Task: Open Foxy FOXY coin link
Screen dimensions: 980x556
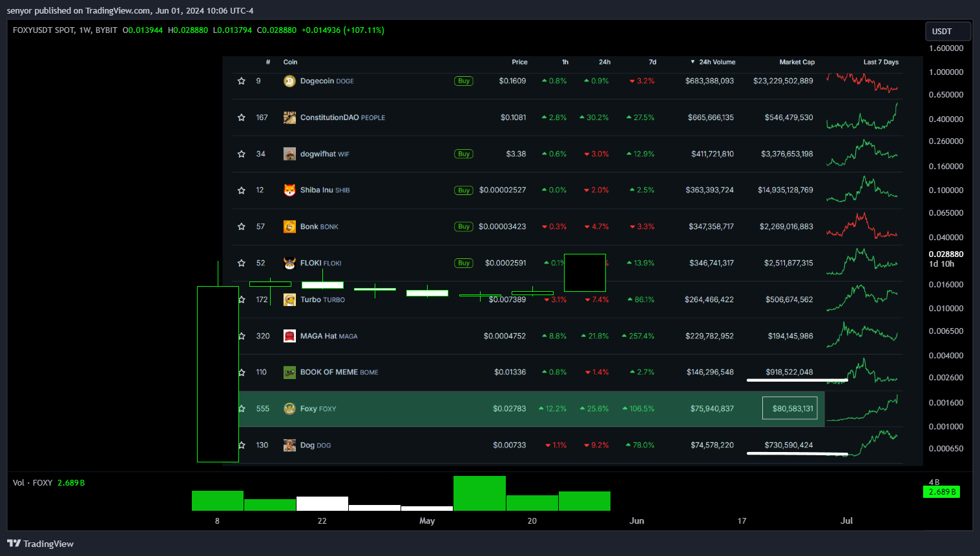Action: 318,409
